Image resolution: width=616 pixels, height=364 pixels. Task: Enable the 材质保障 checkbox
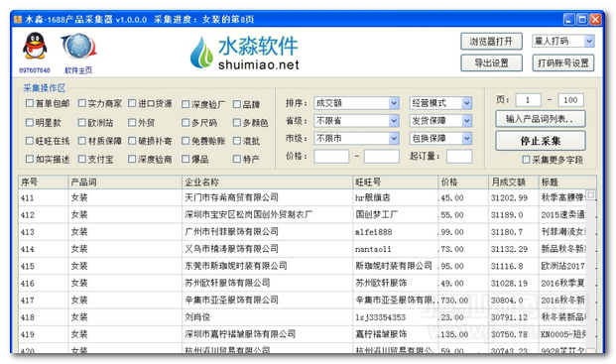81,141
